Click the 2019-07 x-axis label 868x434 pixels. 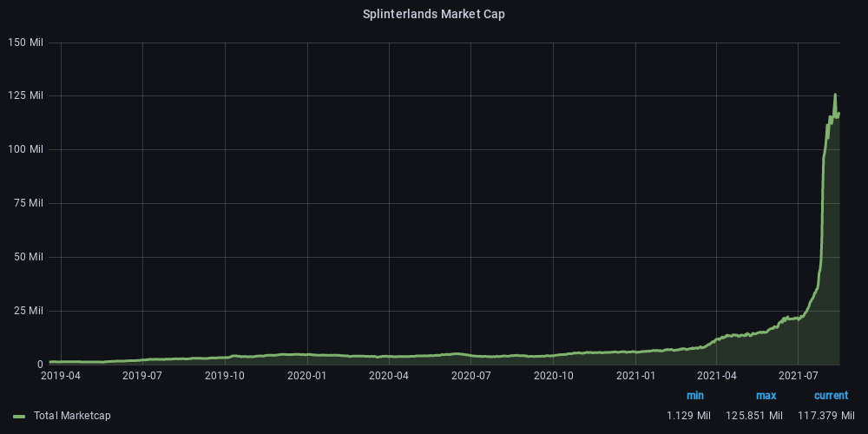(142, 376)
